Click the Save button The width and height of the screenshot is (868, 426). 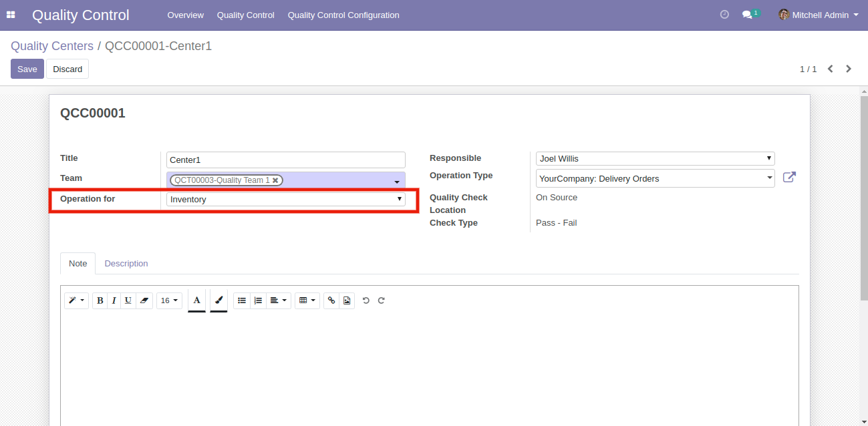[x=27, y=69]
